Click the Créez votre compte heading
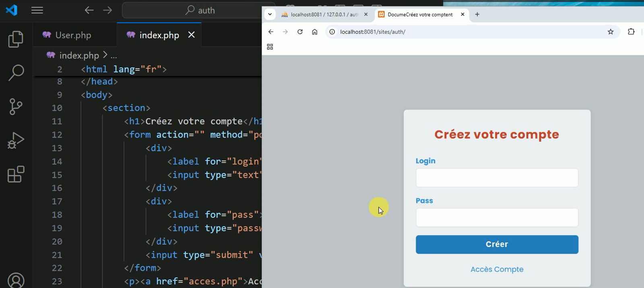Screen dimensions: 644x288 (x=497, y=134)
